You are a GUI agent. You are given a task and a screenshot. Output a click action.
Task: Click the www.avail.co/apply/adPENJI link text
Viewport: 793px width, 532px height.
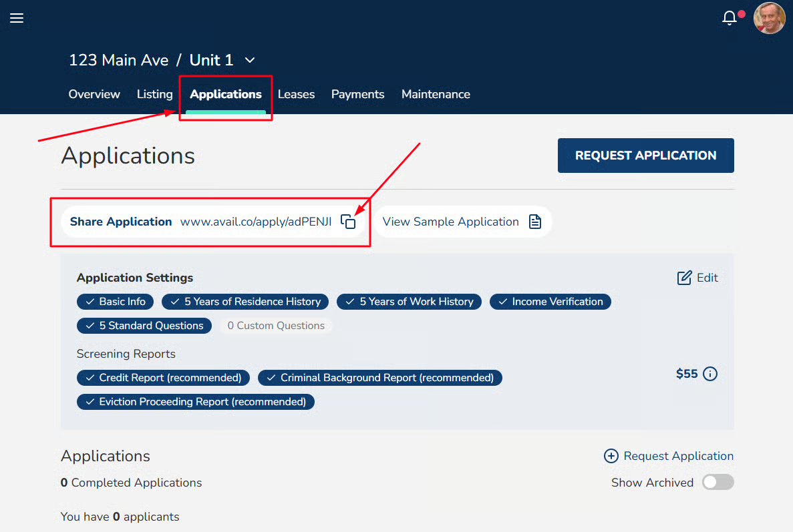[256, 222]
